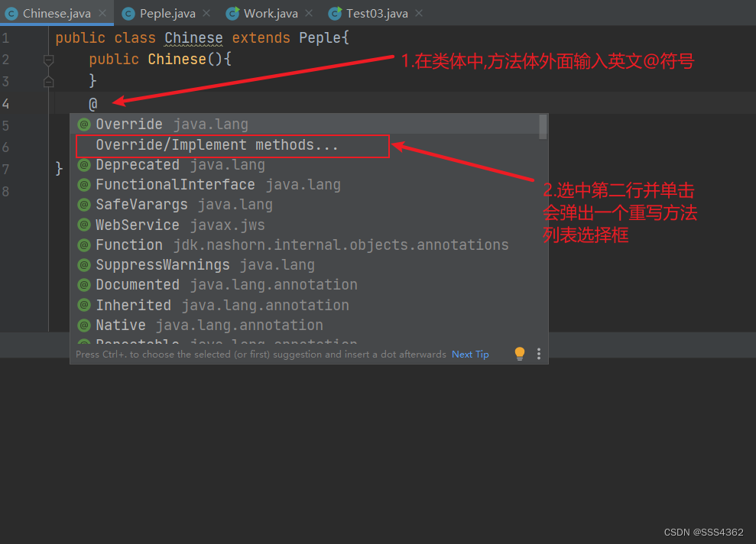Screen dimensions: 756x544
Task: Click the annotation icon beside Native
Action: coord(84,325)
